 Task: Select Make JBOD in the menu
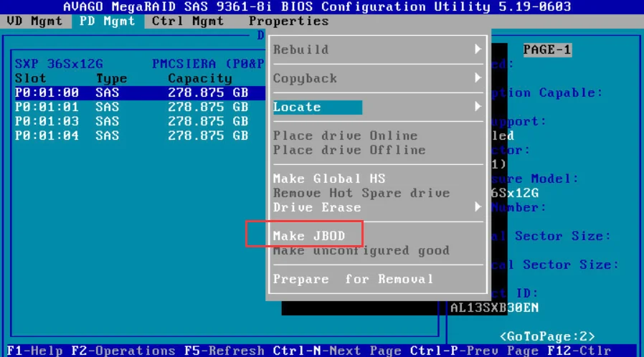309,236
